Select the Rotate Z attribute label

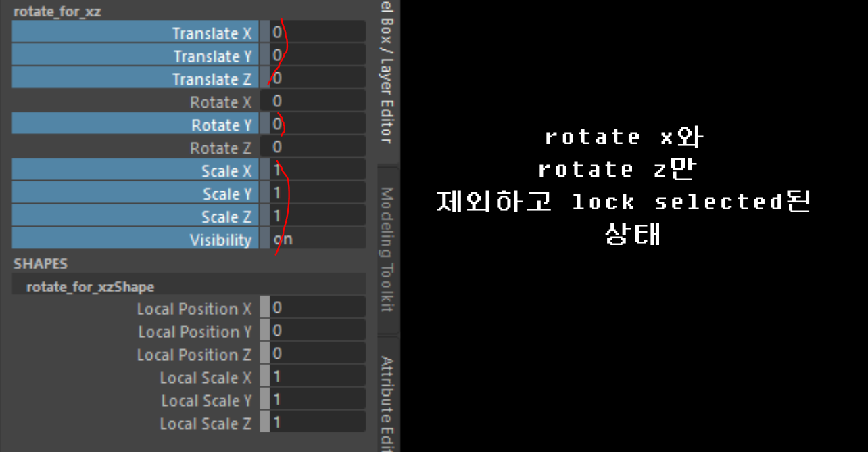221,148
